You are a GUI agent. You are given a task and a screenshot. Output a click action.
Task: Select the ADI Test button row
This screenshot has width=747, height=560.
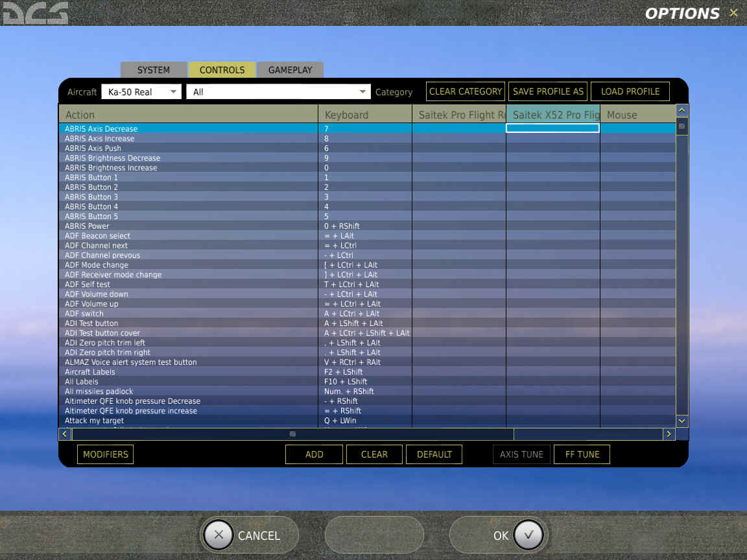[x=367, y=323]
